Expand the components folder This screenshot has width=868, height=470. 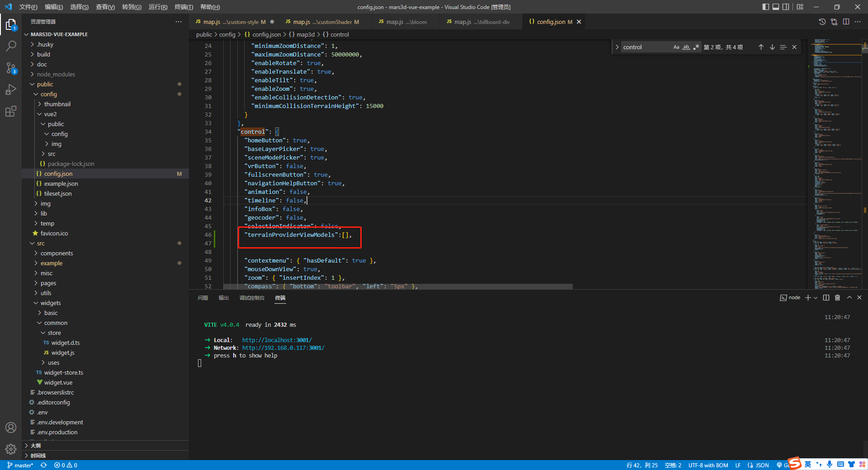click(x=57, y=253)
